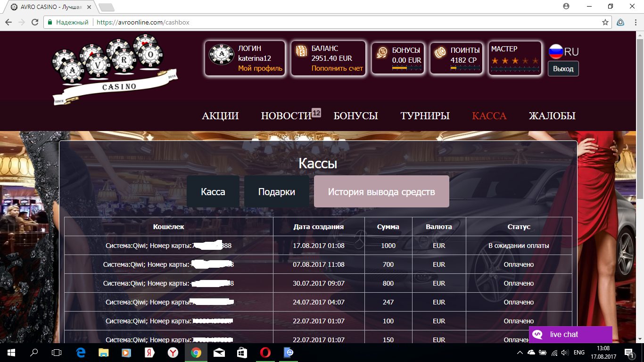Open the История вывода средств tab
644x362 pixels.
pos(381,191)
